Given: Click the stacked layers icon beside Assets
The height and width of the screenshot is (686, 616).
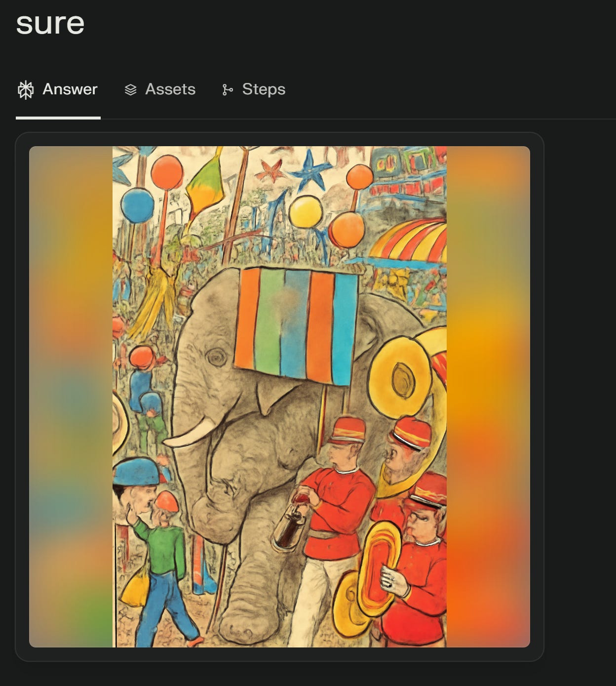Looking at the screenshot, I should 130,90.
